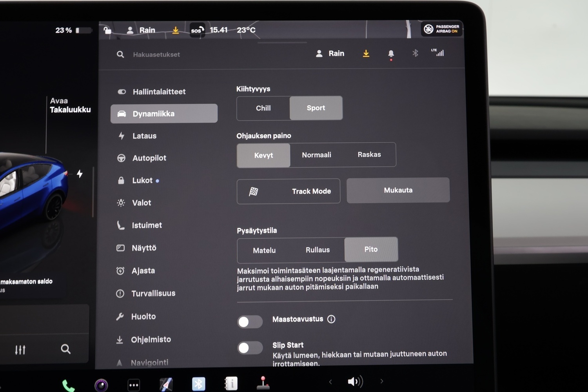The width and height of the screenshot is (588, 392).
Task: Tap the media search magnifier icon
Action: pyautogui.click(x=65, y=349)
